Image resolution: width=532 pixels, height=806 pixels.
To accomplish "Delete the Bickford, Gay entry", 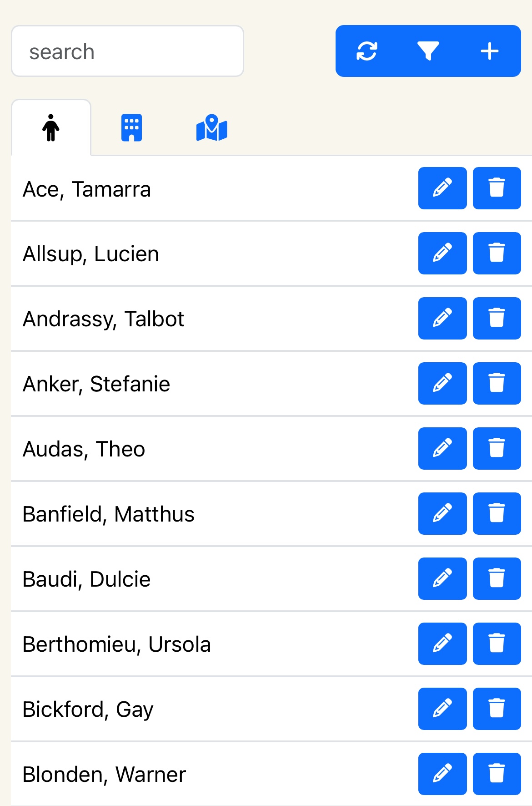I will [497, 709].
